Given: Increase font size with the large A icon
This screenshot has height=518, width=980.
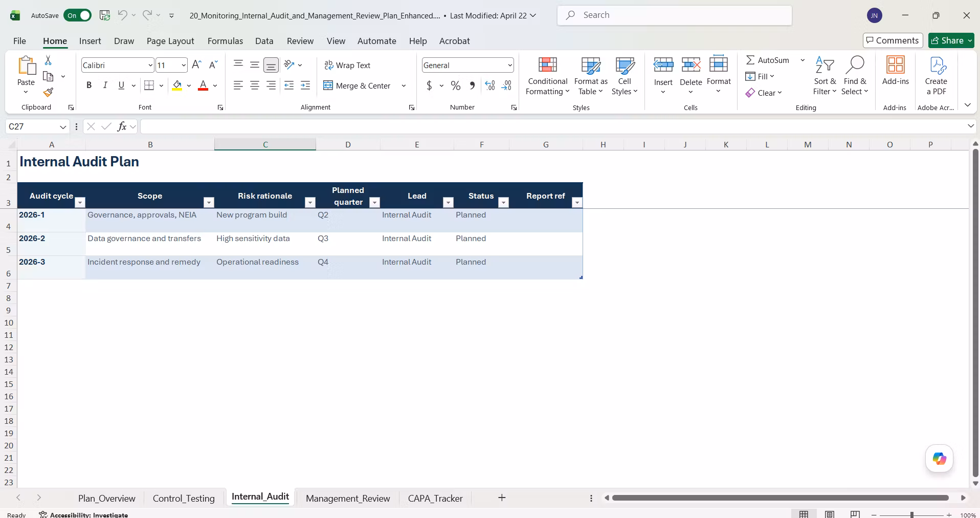Looking at the screenshot, I should coord(196,64).
